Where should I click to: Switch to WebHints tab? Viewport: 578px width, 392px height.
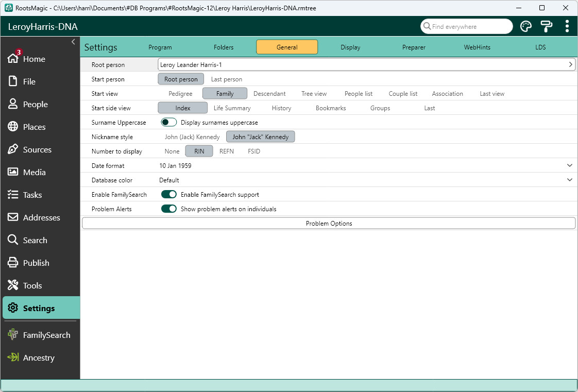[477, 47]
